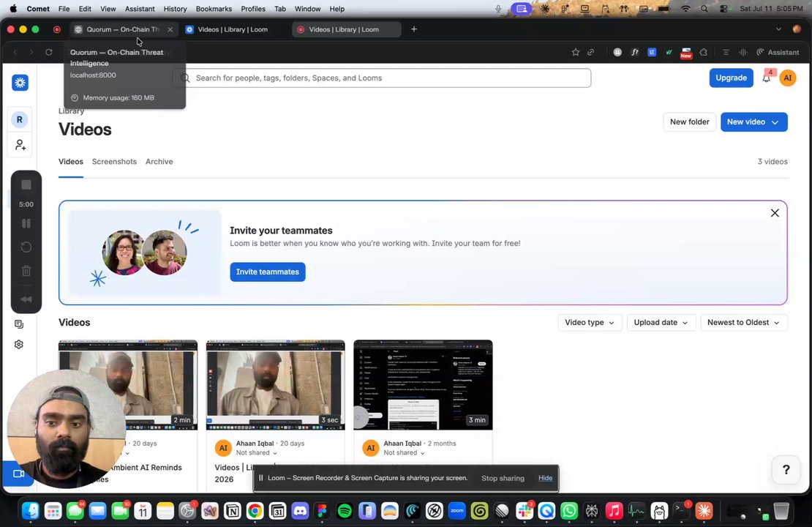The height and width of the screenshot is (527, 812).
Task: Click the Upgrade button
Action: (x=732, y=78)
